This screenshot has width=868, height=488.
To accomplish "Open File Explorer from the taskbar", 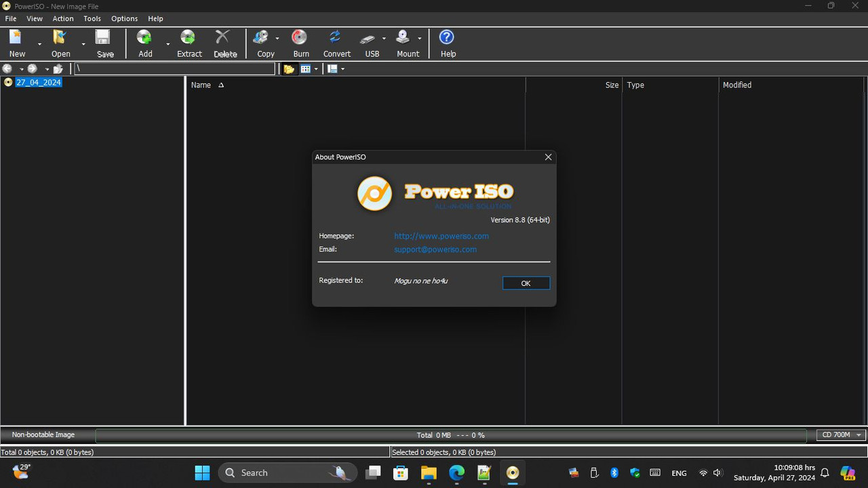I will click(429, 472).
